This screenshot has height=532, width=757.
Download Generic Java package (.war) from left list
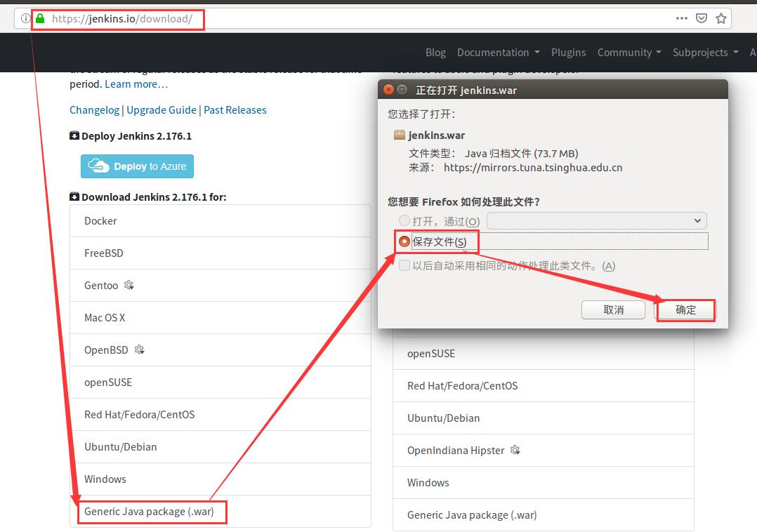(x=220, y=511)
